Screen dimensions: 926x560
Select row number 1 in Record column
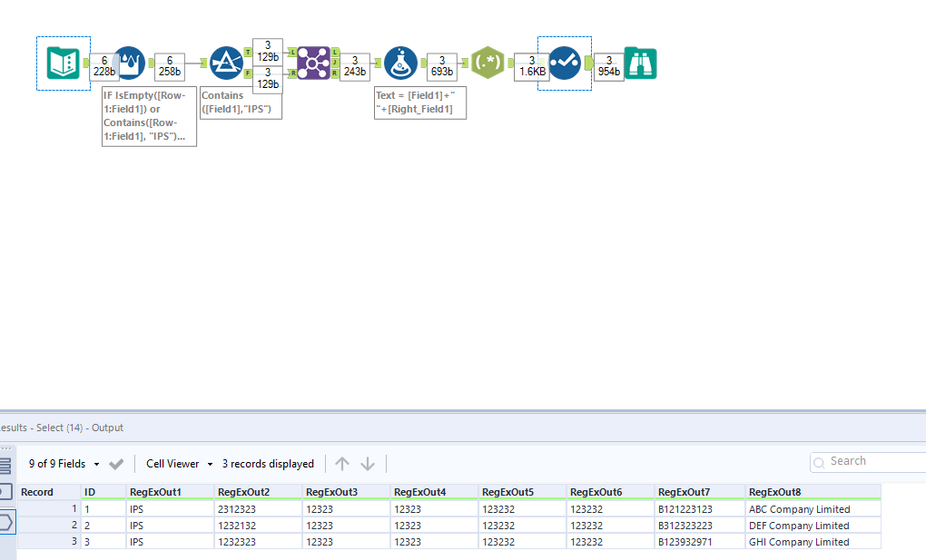coord(49,509)
